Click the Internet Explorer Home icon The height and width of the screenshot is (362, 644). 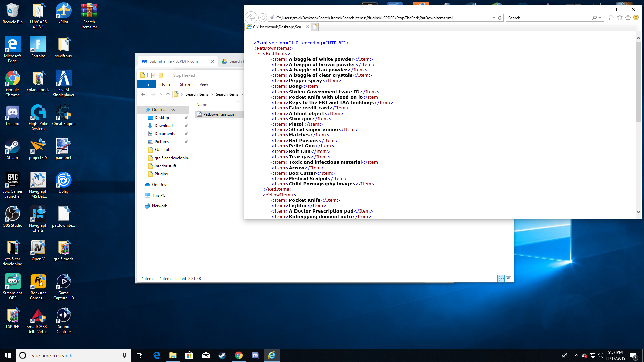611,18
